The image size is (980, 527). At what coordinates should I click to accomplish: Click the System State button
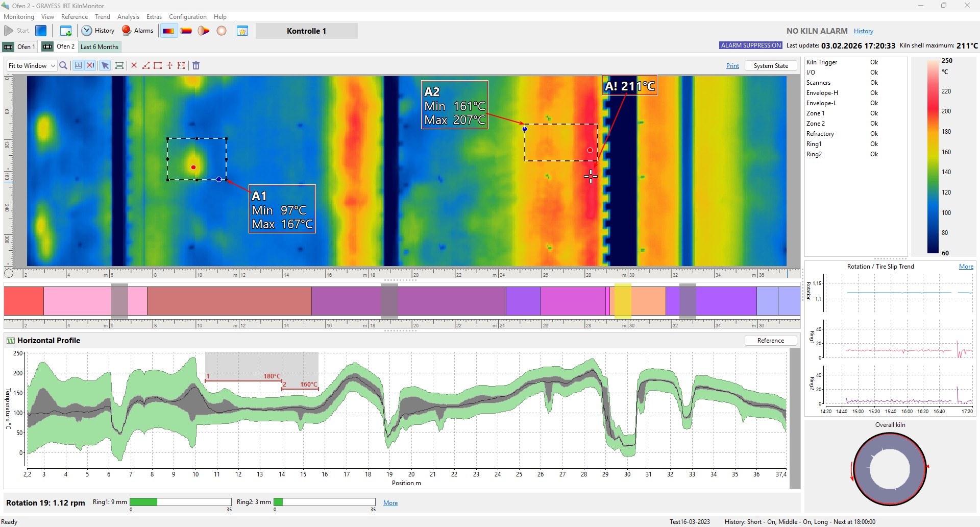770,66
